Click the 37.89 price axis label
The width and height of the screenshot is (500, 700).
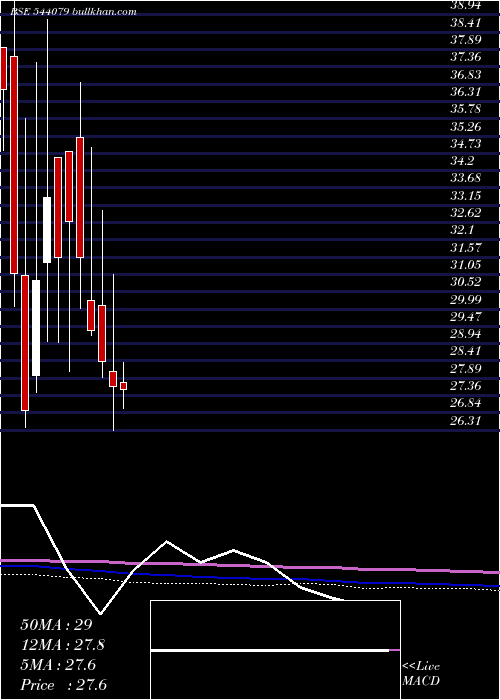coord(465,40)
